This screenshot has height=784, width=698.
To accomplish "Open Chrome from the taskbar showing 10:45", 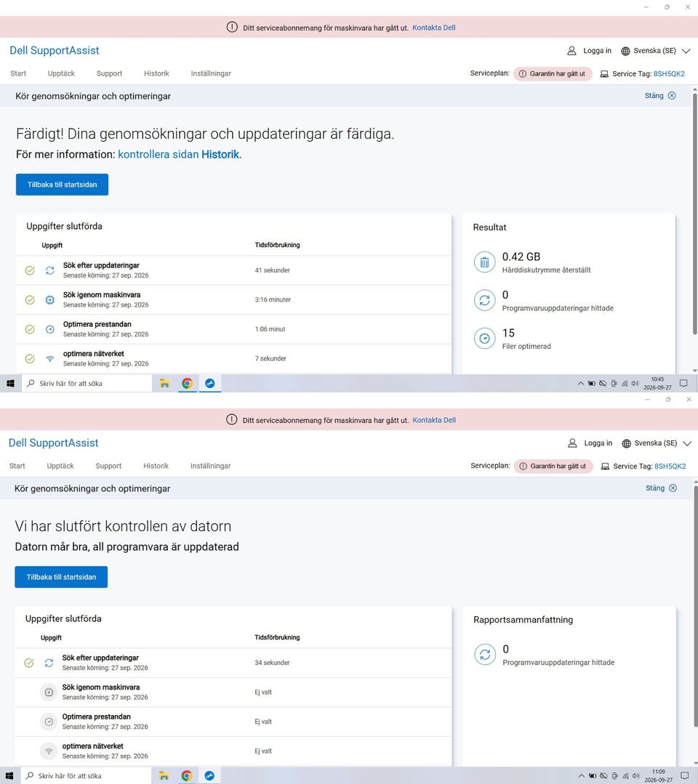I will [x=187, y=384].
